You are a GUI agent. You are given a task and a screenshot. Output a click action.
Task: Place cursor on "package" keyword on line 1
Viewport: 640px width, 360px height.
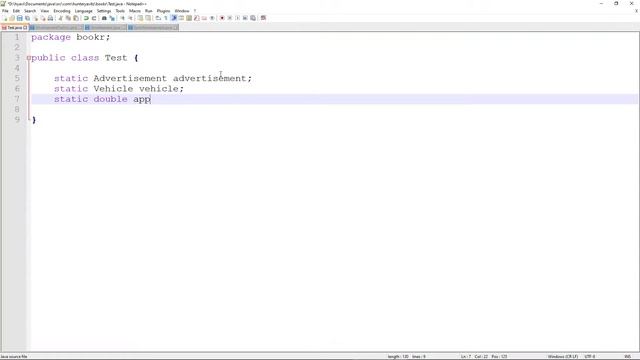(51, 38)
